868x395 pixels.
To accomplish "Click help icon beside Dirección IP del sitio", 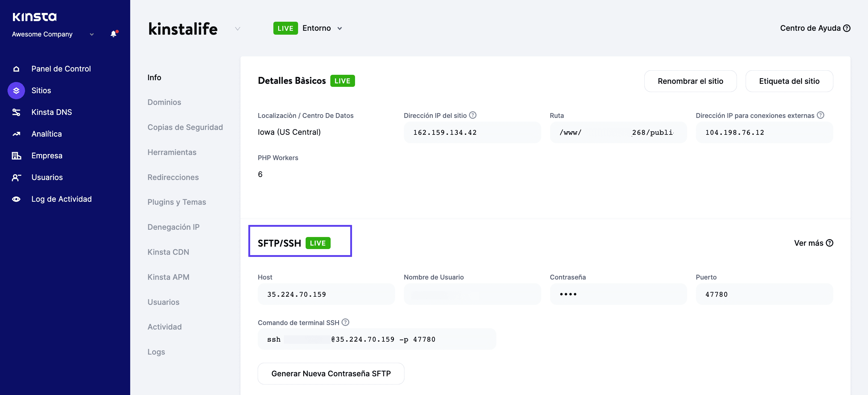I will [x=473, y=115].
